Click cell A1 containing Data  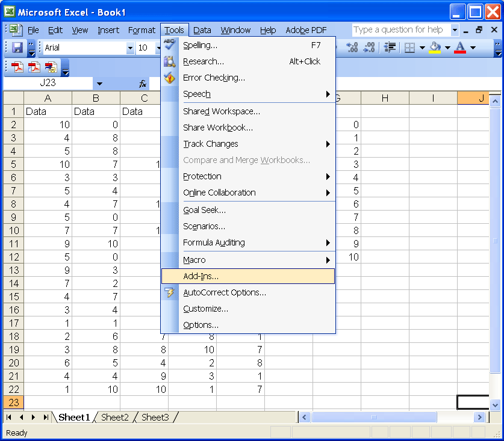pos(48,111)
